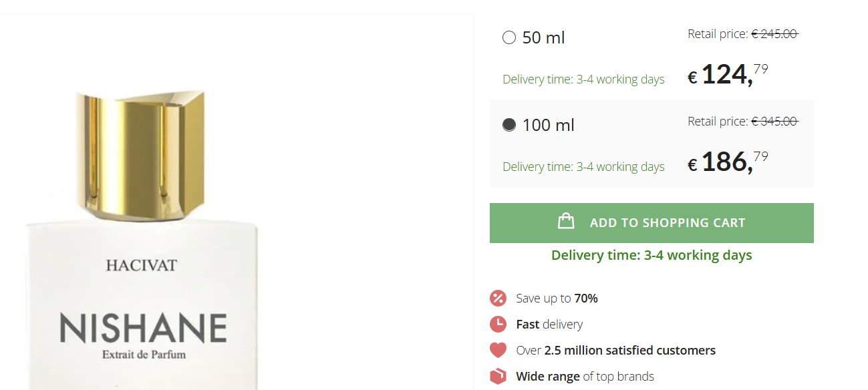The height and width of the screenshot is (390, 868).
Task: Click the gold cap of the perfume bottle
Action: [x=142, y=154]
